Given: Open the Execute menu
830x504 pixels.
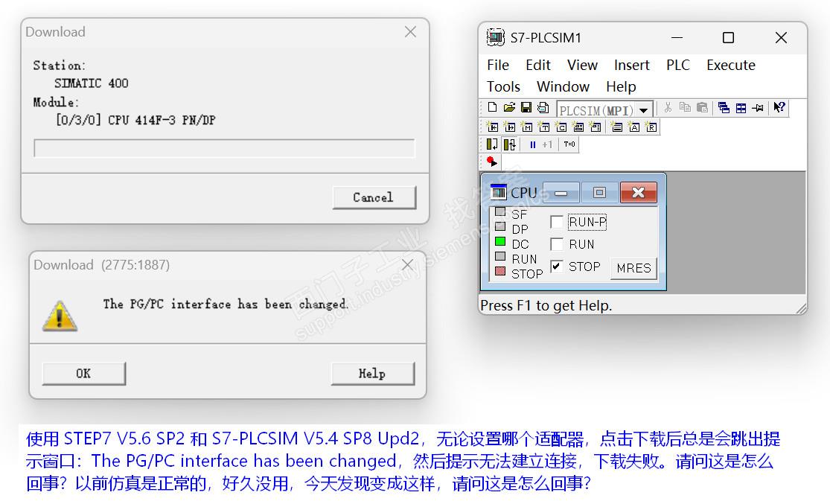Looking at the screenshot, I should 730,65.
